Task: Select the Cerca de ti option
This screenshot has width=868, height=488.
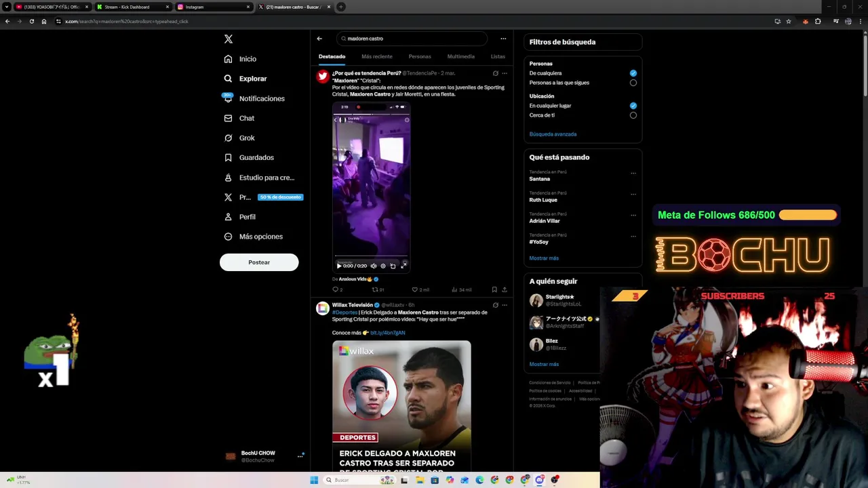Action: coord(633,115)
